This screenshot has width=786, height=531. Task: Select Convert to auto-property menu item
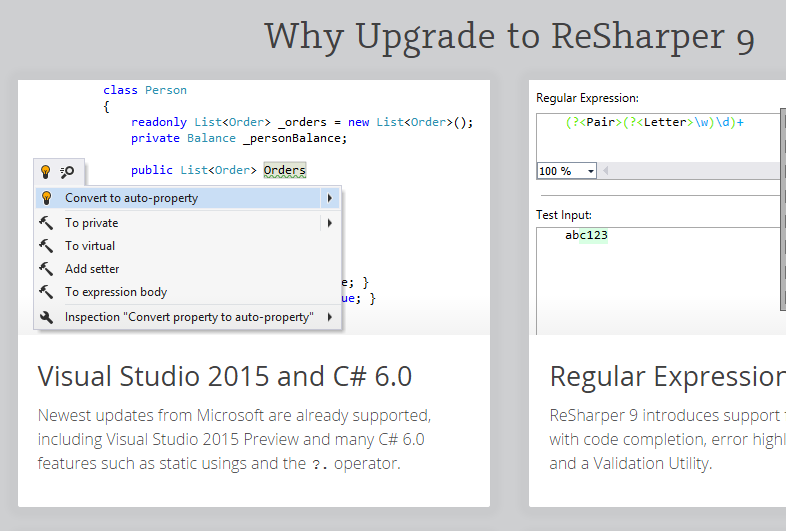click(188, 198)
